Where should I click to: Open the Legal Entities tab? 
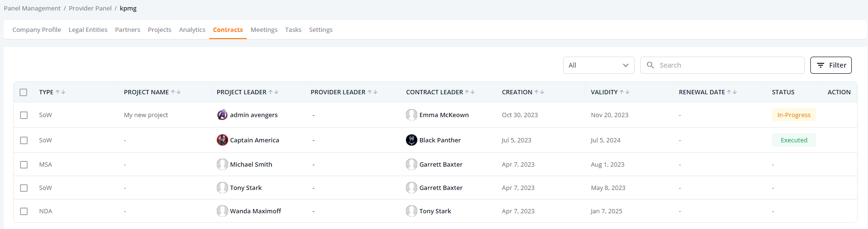[x=88, y=30]
